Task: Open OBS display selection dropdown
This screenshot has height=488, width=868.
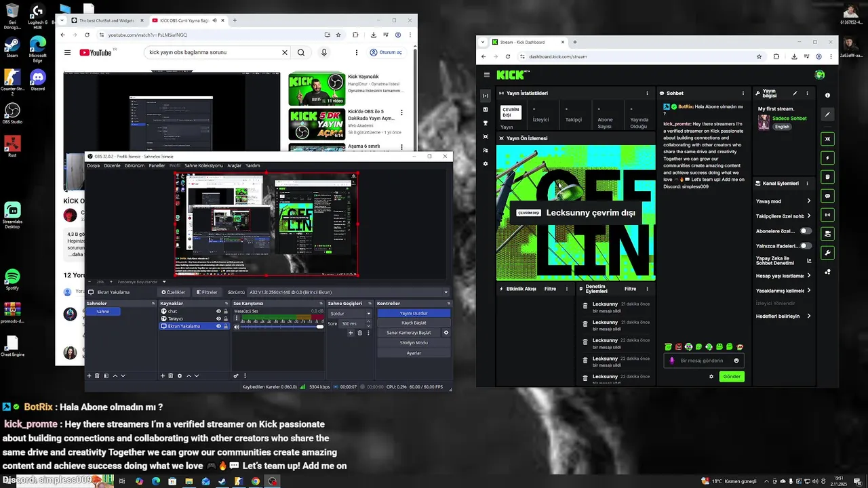Action: (349, 292)
